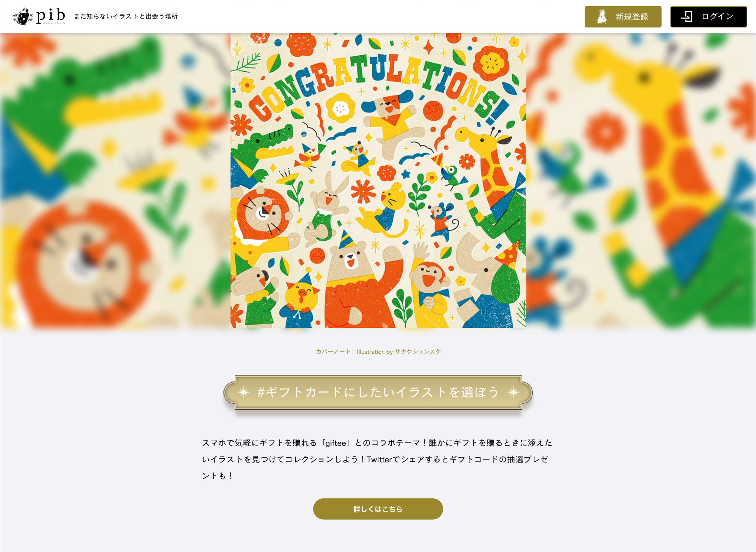Click the login arrow icon in ログイン button
Screen dimensions: 756x552
[x=686, y=16]
